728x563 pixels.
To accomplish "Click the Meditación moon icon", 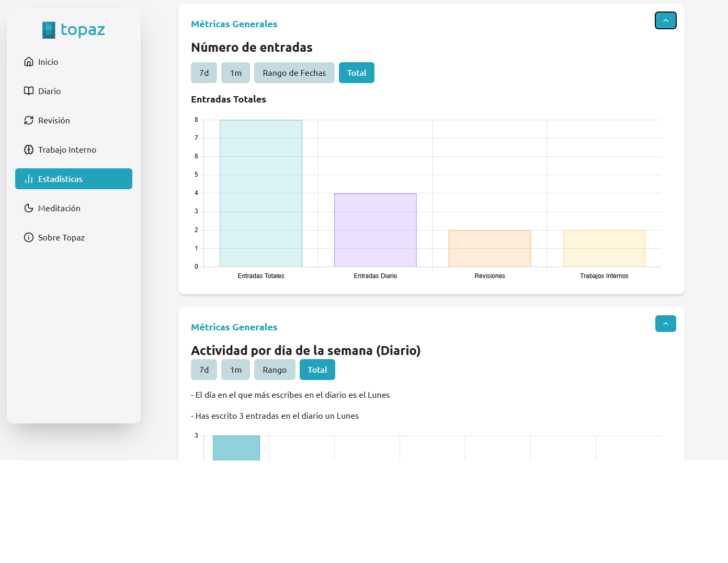I will tap(29, 208).
